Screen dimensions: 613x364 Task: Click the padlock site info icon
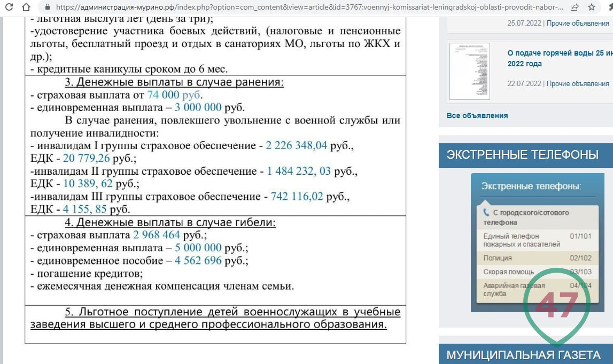(47, 7)
